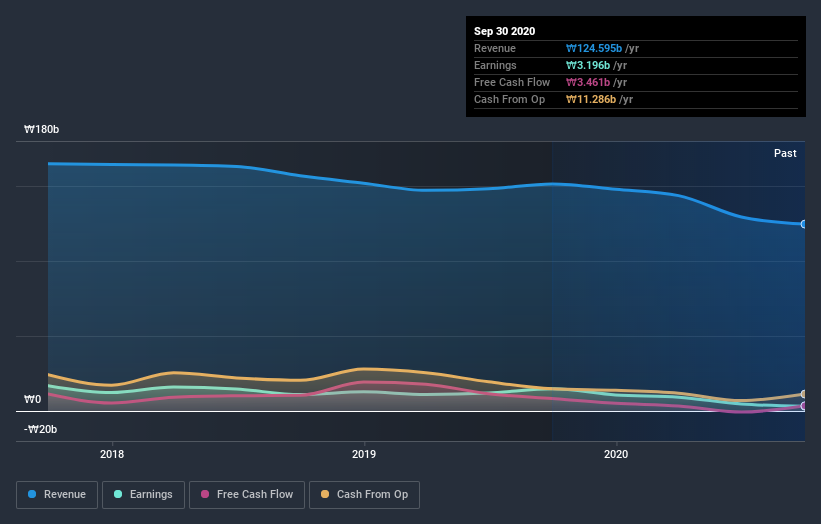Click the Free Cash Flow endpoint marker
Viewport: 821px width, 524px height.
coord(804,406)
